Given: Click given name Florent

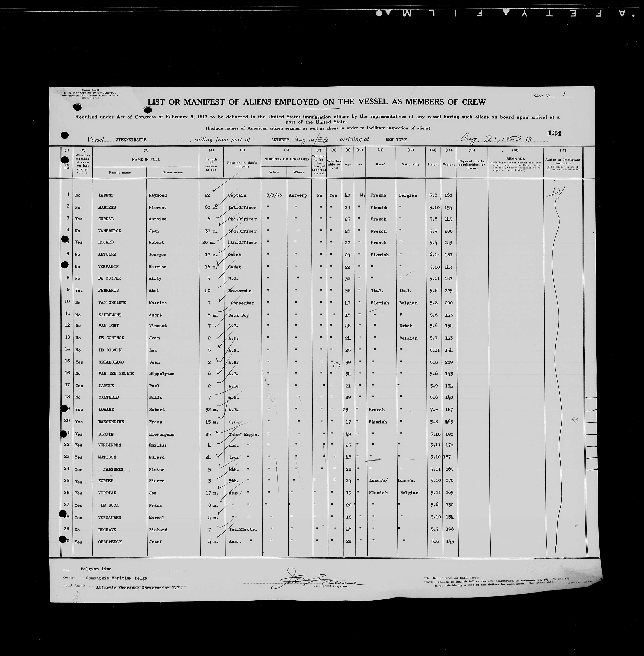Looking at the screenshot, I should (157, 207).
